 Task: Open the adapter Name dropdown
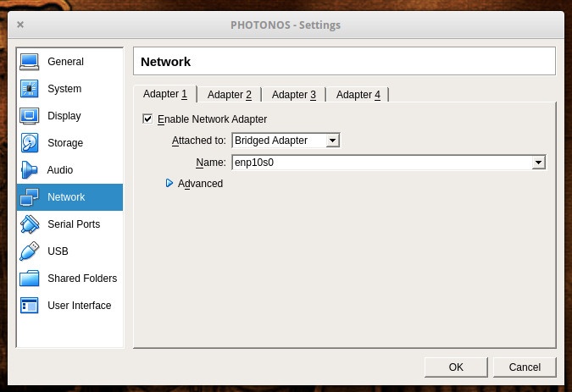point(538,163)
